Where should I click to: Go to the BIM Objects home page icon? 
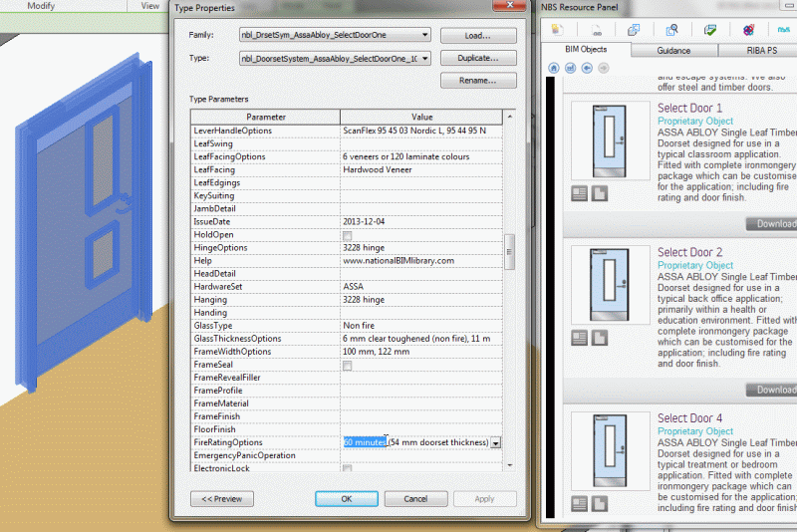coord(554,68)
